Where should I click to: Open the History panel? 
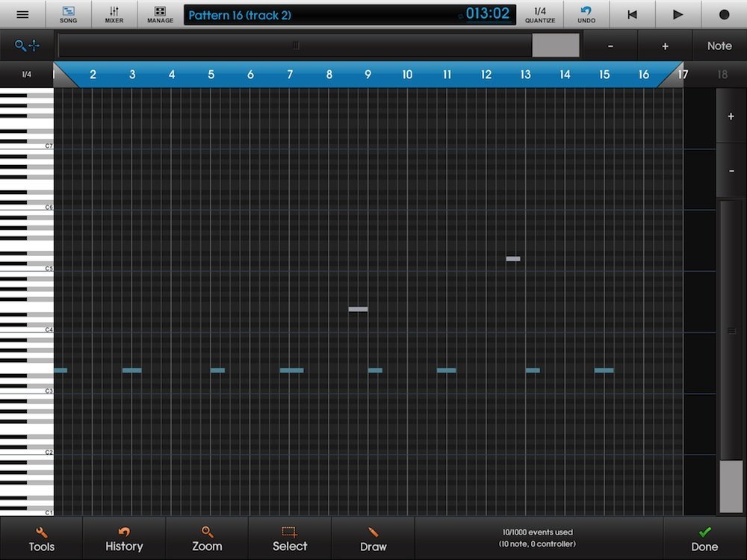(x=124, y=539)
